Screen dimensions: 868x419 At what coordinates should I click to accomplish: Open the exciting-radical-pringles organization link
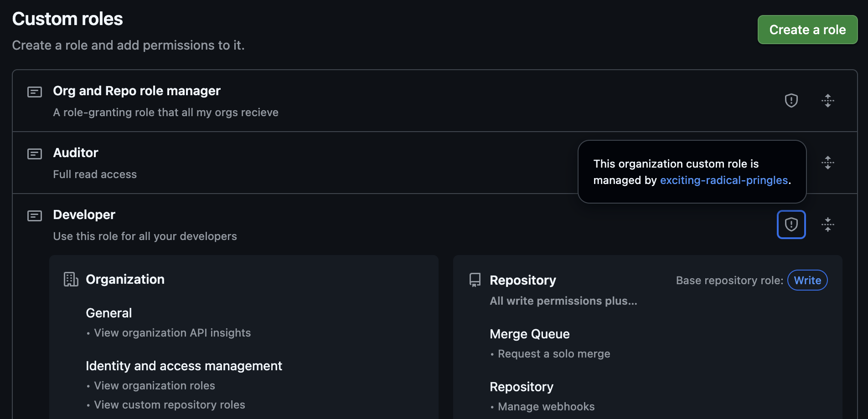(723, 180)
